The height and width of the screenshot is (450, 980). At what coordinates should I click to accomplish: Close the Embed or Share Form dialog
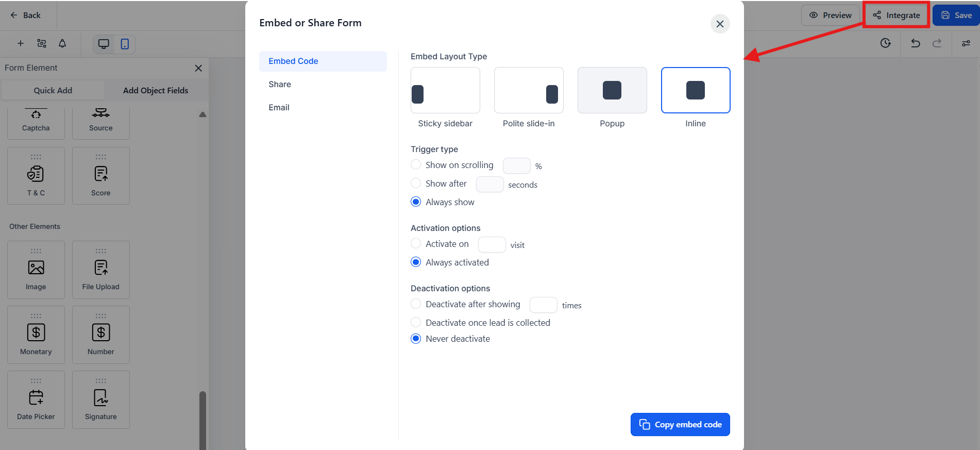coord(720,24)
